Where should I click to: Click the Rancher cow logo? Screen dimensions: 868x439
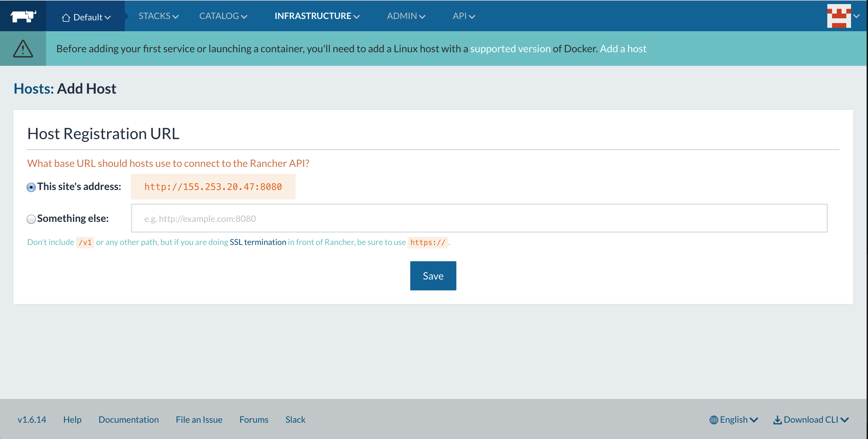click(23, 16)
